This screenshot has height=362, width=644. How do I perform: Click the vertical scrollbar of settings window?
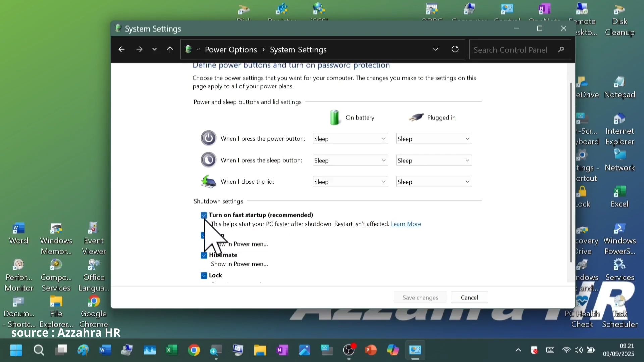pos(571,172)
